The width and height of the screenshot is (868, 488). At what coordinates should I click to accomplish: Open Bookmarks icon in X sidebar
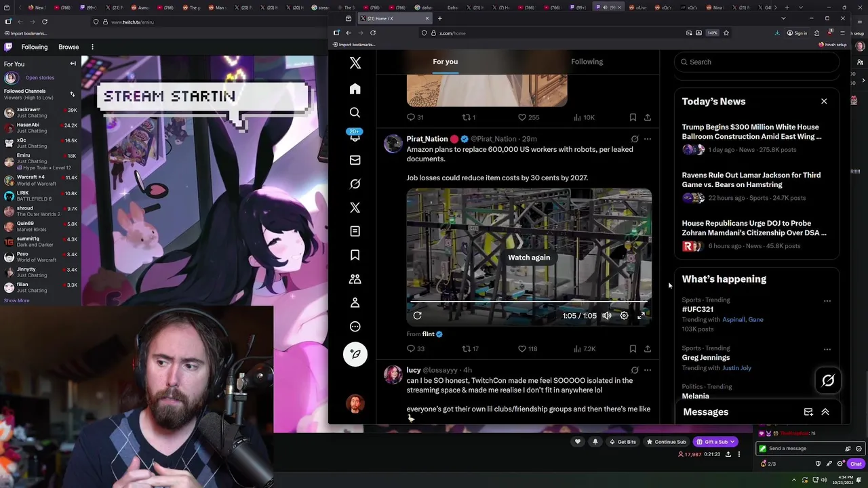pyautogui.click(x=355, y=255)
